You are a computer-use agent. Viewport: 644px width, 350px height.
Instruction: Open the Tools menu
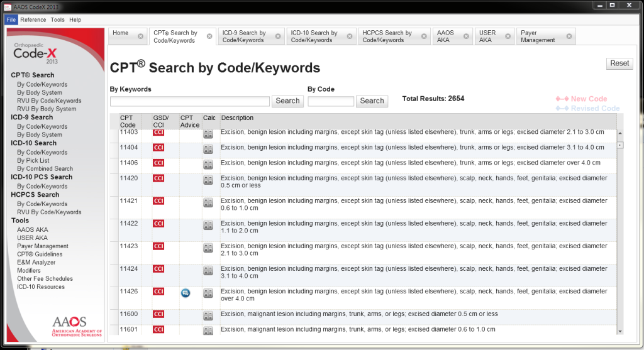pos(57,19)
